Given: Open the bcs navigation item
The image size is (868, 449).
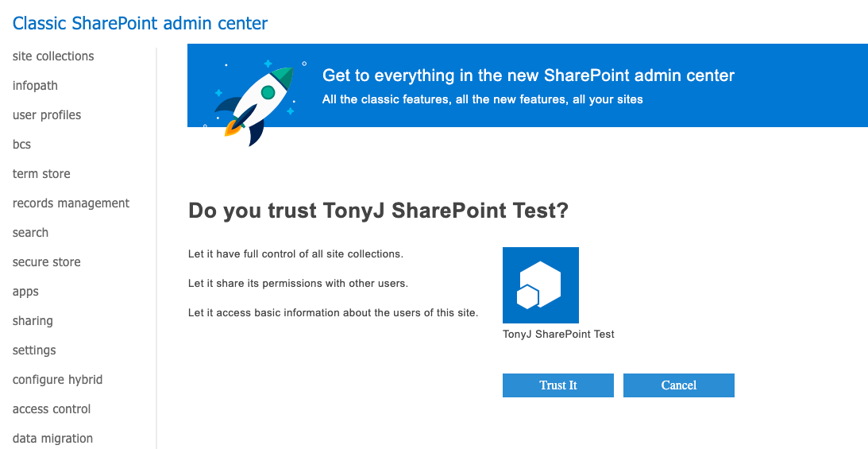Looking at the screenshot, I should pyautogui.click(x=21, y=145).
